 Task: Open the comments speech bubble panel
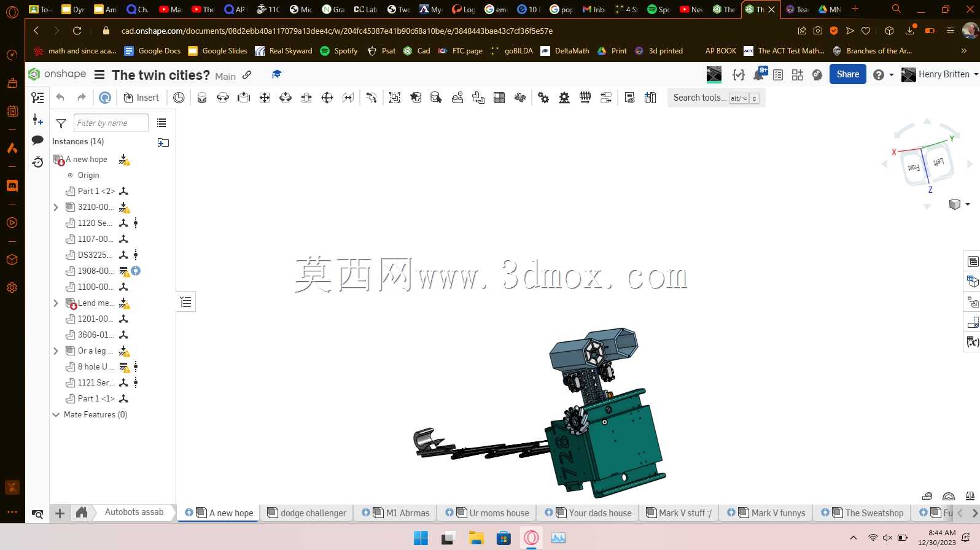click(x=37, y=141)
